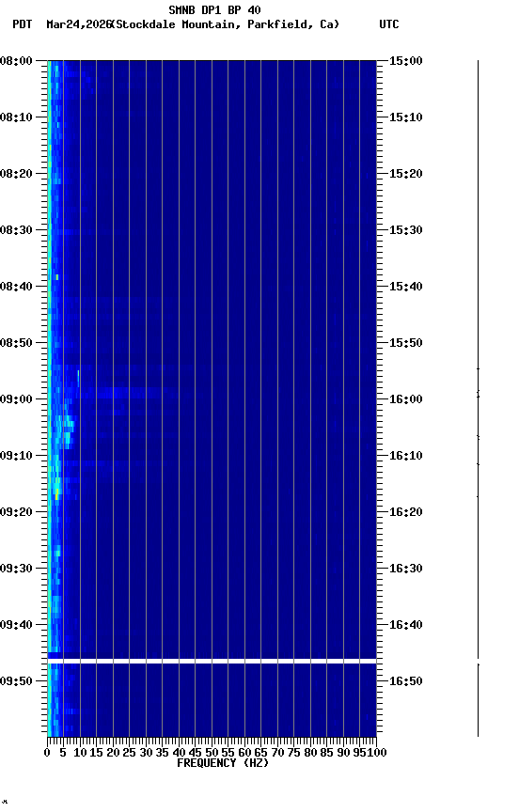Click the 16:30 UTC time label
Image resolution: width=519 pixels, height=812 pixels.
point(406,570)
